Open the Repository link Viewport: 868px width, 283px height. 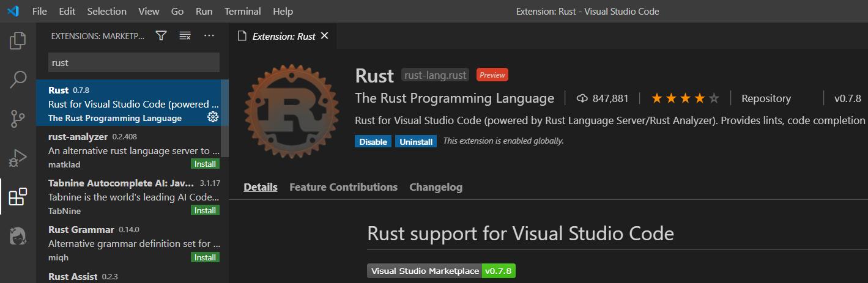pos(766,98)
